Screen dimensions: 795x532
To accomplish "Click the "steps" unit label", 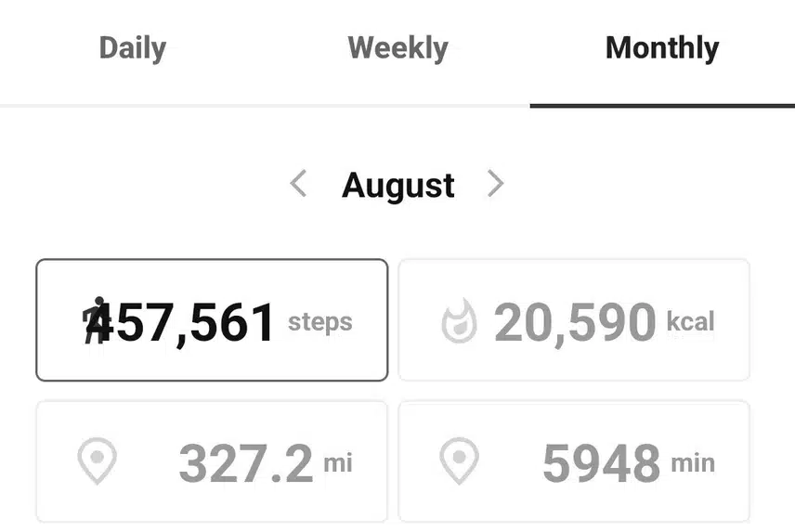I will point(320,322).
